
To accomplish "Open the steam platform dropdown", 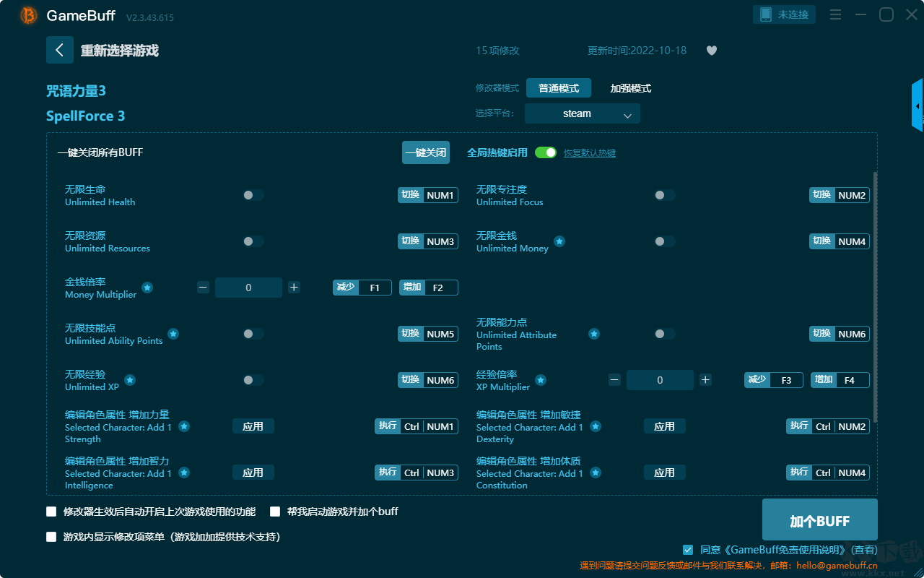I will 583,113.
